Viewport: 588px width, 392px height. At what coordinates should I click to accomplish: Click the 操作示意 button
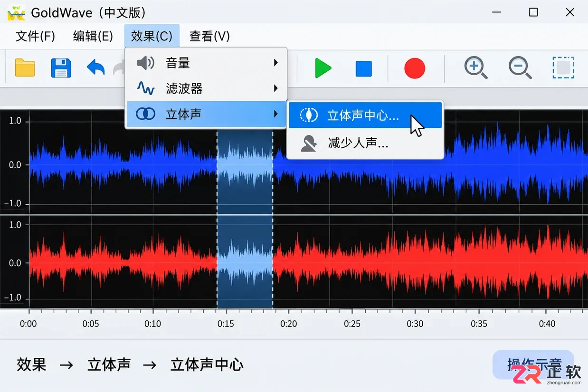[x=533, y=365]
